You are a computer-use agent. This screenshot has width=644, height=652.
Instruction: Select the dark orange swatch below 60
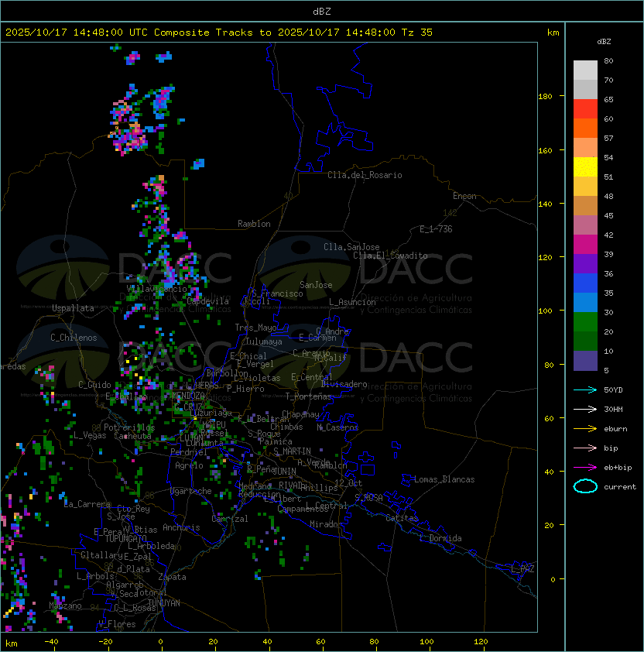point(585,128)
